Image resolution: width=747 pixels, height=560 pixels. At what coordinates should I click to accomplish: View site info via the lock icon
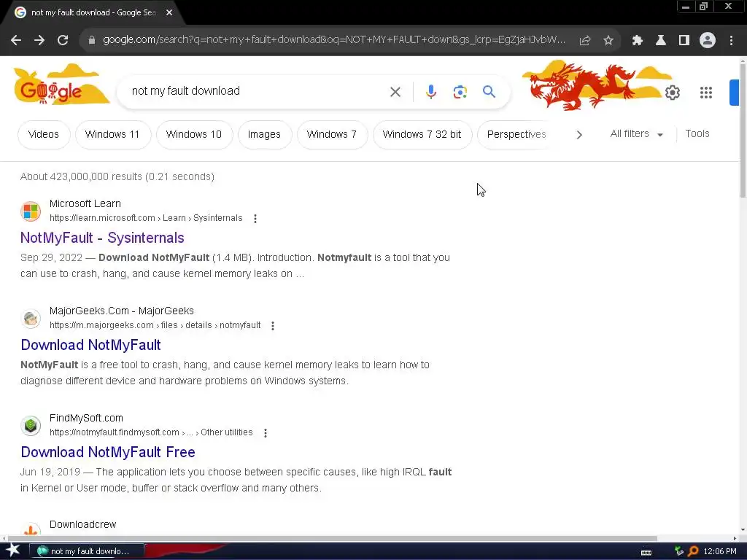(x=92, y=40)
